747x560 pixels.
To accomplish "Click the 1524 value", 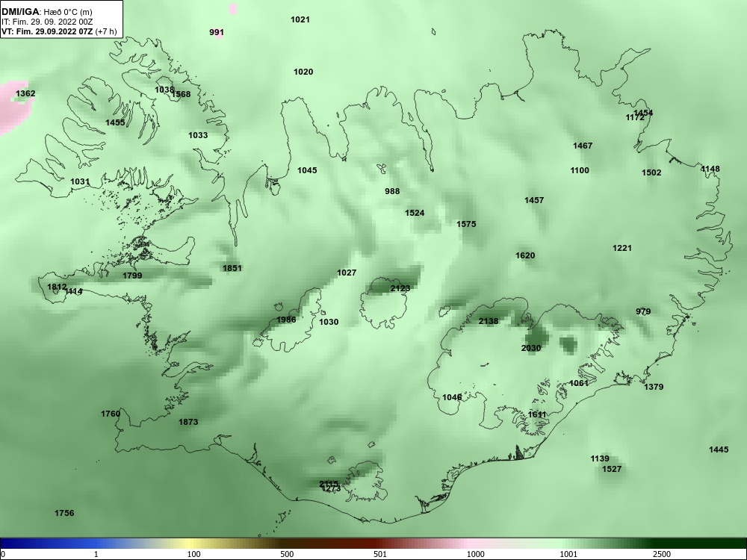I will [x=415, y=213].
